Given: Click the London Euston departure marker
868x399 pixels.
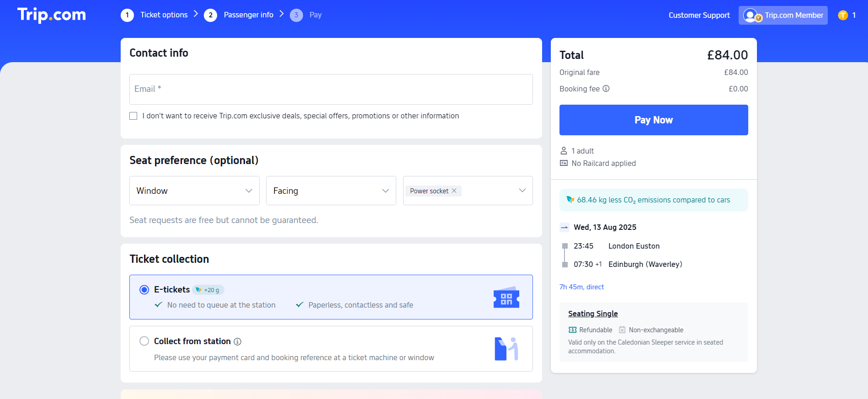Looking at the screenshot, I should [x=565, y=246].
